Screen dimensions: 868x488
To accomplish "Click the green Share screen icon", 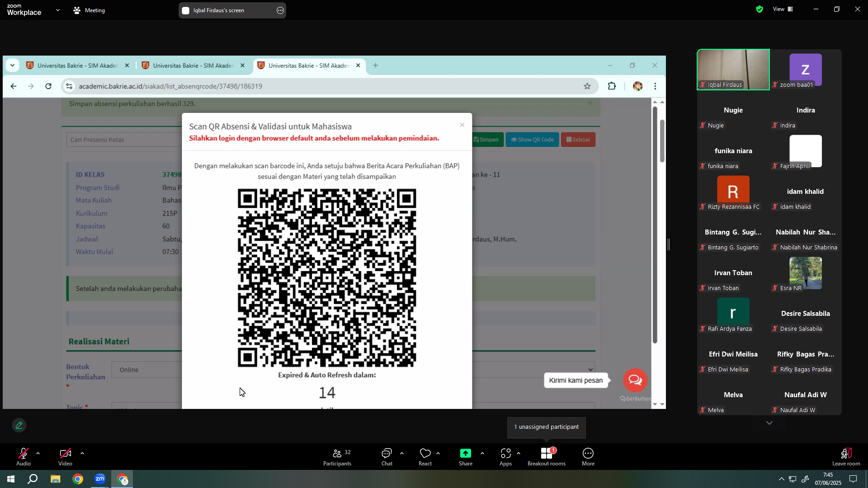I will tap(466, 453).
